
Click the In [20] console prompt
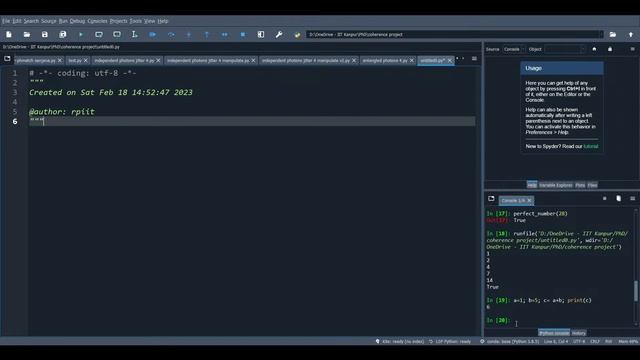tap(498, 320)
